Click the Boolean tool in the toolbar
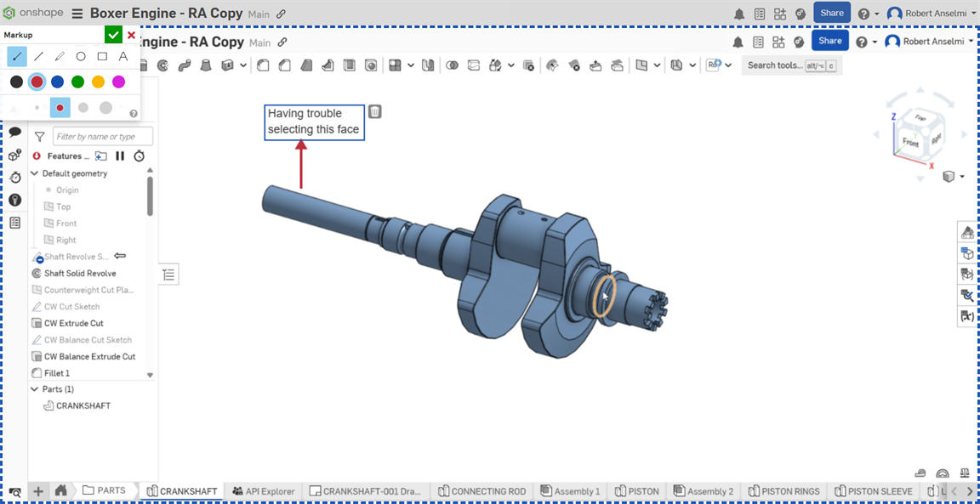This screenshot has height=504, width=980. [x=453, y=65]
